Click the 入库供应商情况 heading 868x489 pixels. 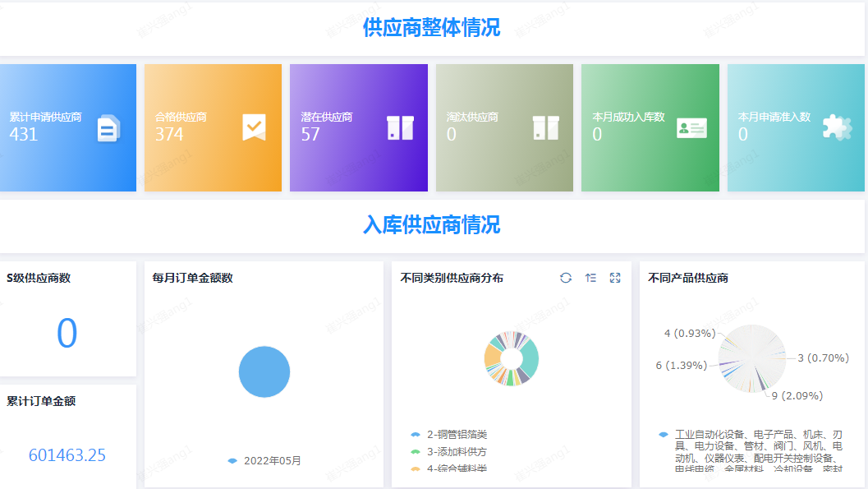tap(432, 225)
